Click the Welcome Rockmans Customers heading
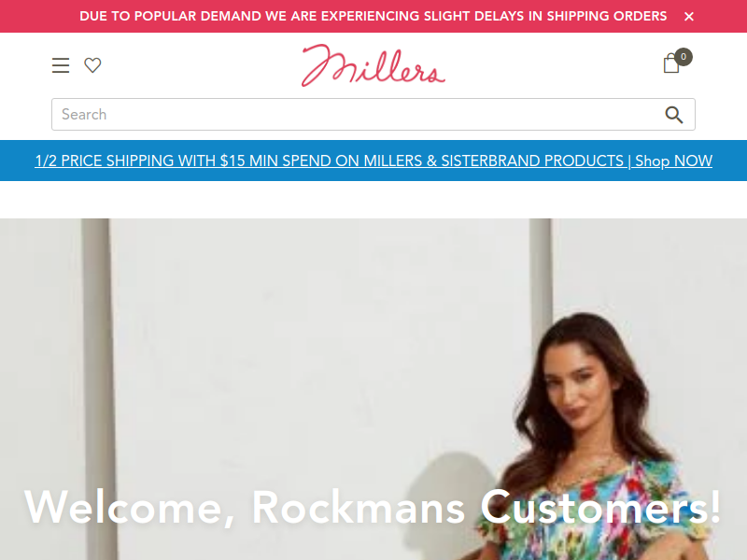Screen dimensions: 747x560 tap(372, 508)
